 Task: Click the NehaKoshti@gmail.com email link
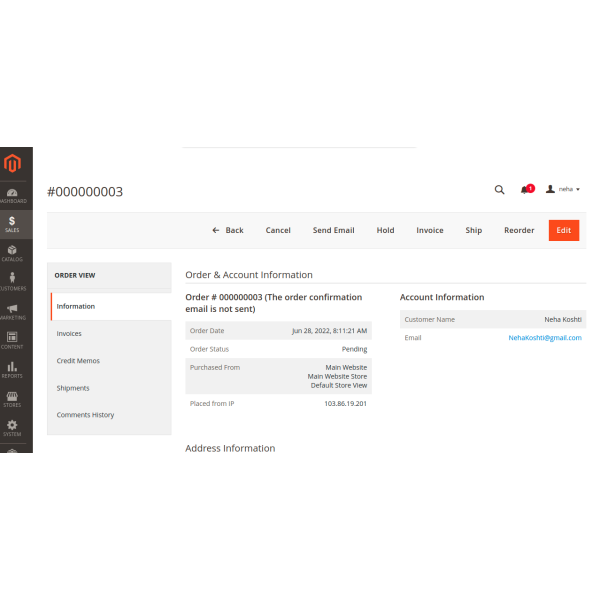tap(544, 338)
